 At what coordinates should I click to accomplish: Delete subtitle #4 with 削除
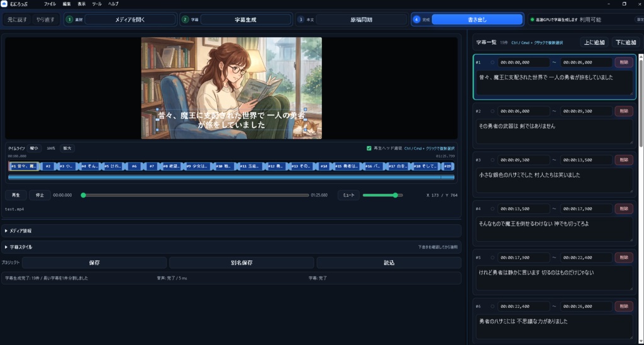623,208
